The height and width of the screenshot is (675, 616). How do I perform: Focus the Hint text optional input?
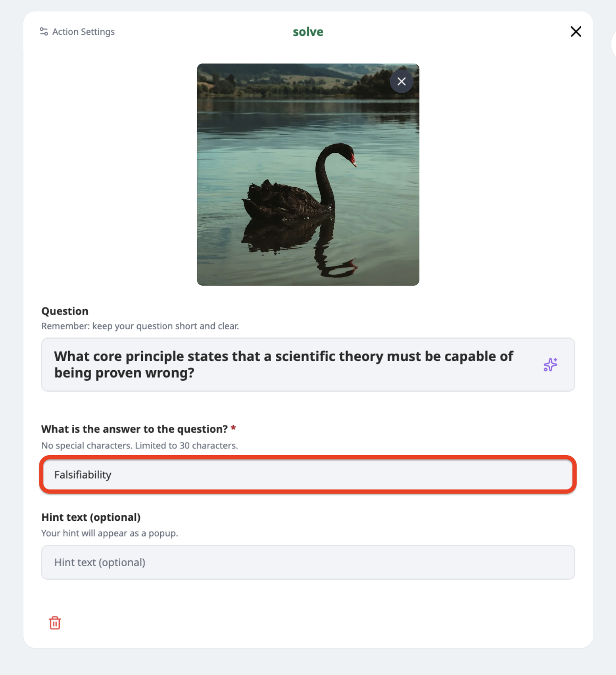click(x=308, y=562)
